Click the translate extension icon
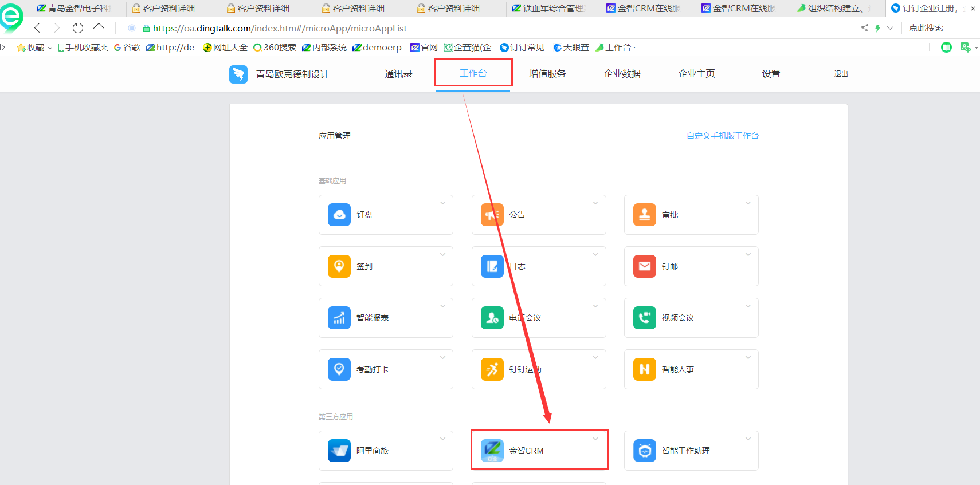Image resolution: width=980 pixels, height=485 pixels. (965, 47)
